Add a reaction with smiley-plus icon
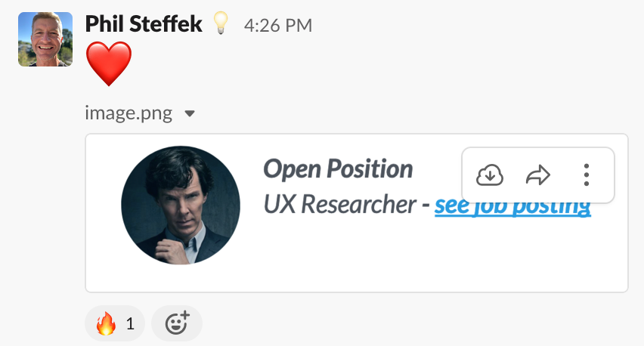644x346 pixels. click(177, 323)
